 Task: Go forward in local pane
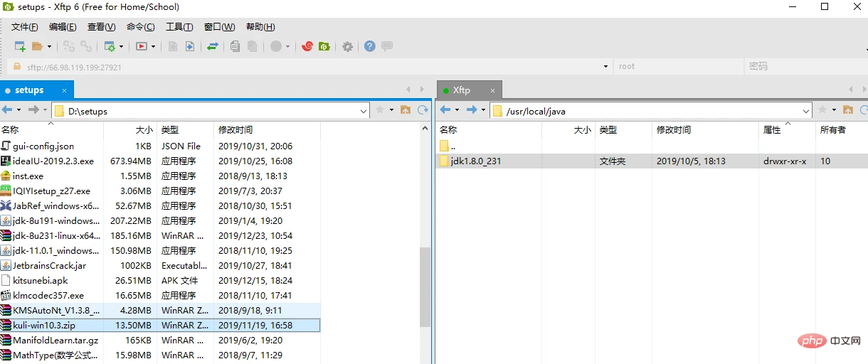pyautogui.click(x=33, y=110)
